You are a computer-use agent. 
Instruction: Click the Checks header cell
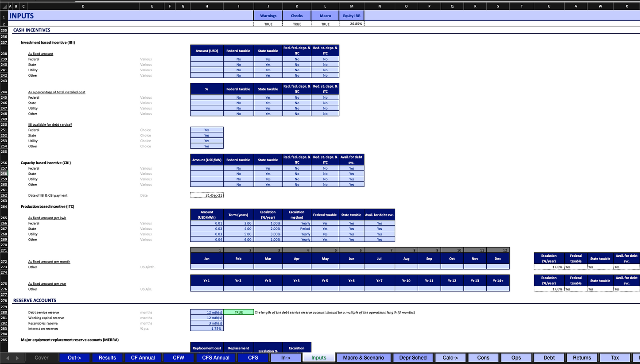[297, 15]
